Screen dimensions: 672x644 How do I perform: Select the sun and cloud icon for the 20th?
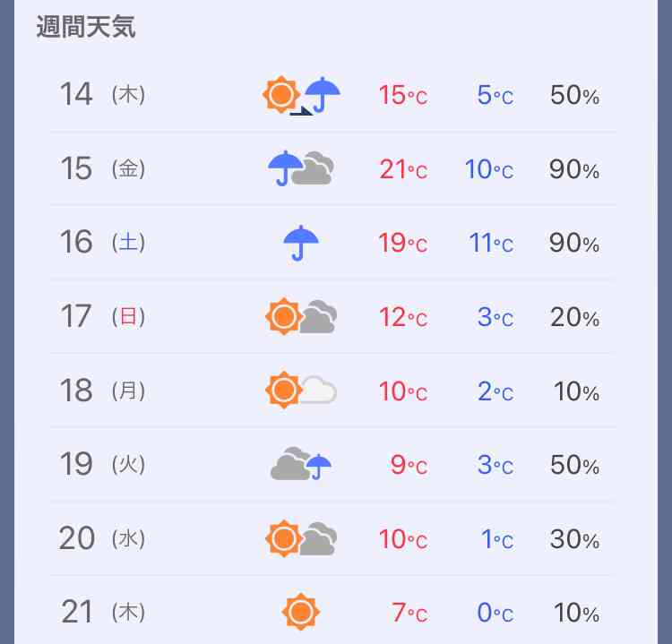pyautogui.click(x=301, y=538)
